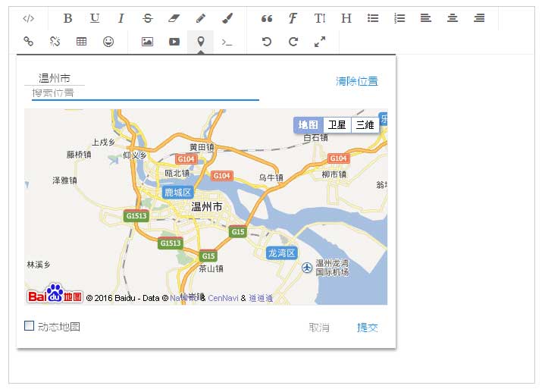Insert a video with play icon
Screen dimensions: 545x392
tap(174, 42)
